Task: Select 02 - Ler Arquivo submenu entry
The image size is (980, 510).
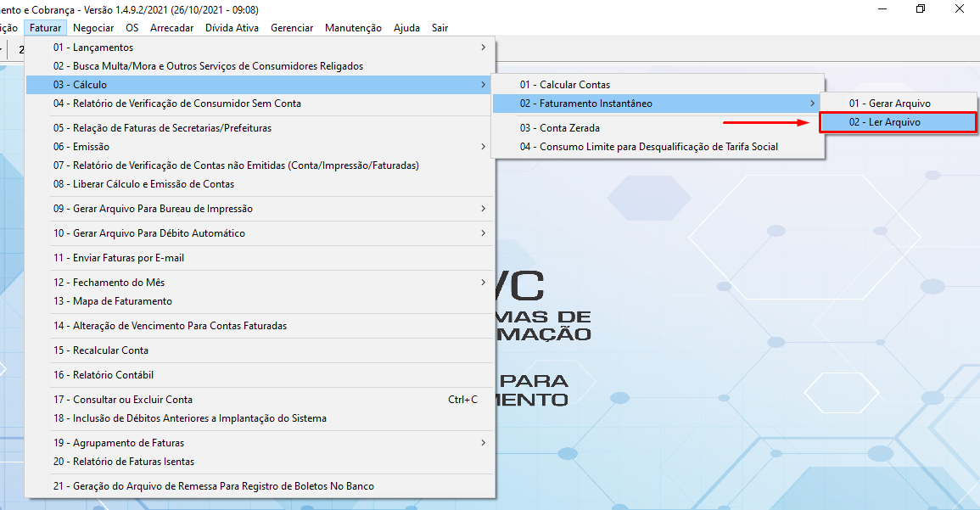Action: point(885,122)
